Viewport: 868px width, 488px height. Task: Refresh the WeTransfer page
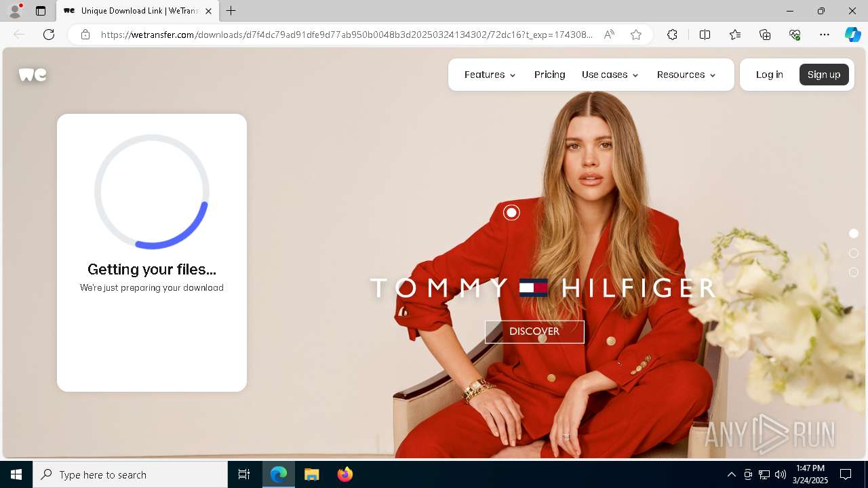[x=49, y=35]
